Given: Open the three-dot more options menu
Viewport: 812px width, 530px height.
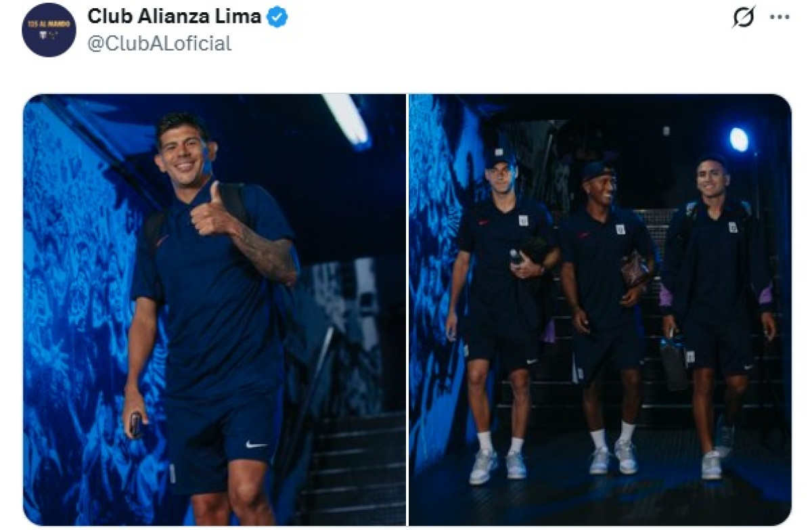Looking at the screenshot, I should pyautogui.click(x=780, y=18).
